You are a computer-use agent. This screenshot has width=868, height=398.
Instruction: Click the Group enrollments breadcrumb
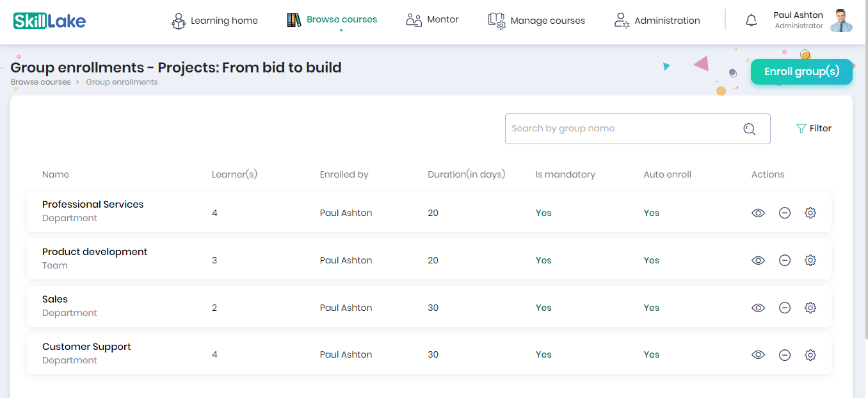pos(122,82)
